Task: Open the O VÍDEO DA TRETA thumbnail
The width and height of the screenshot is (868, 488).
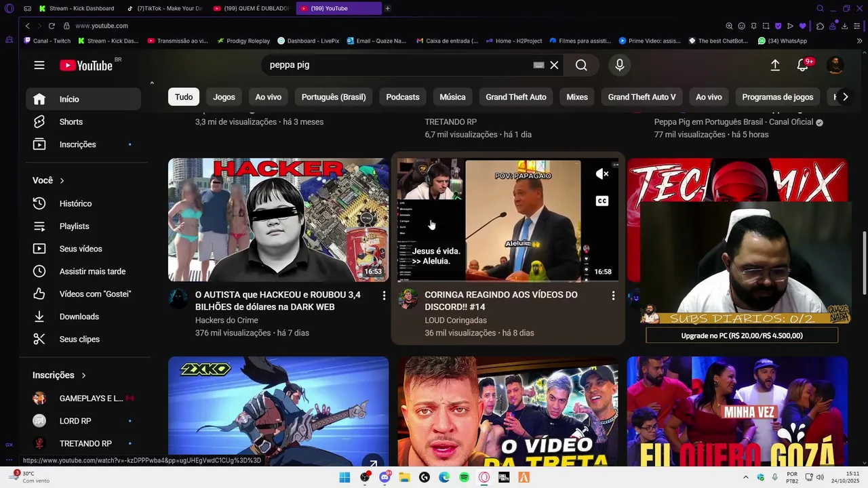Action: [x=508, y=411]
